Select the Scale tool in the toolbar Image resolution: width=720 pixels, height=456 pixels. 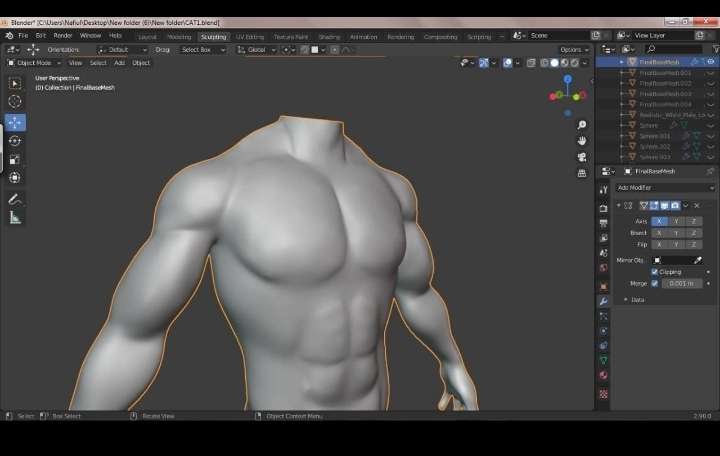click(x=15, y=159)
